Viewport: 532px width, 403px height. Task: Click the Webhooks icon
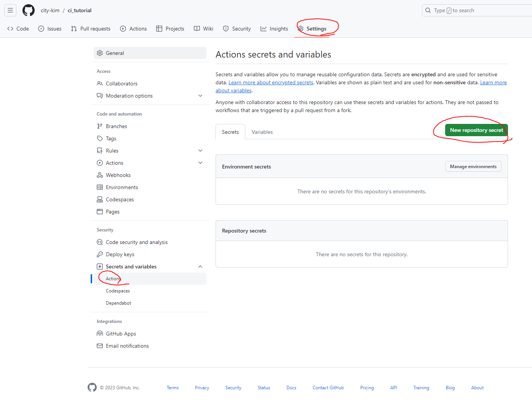[100, 175]
